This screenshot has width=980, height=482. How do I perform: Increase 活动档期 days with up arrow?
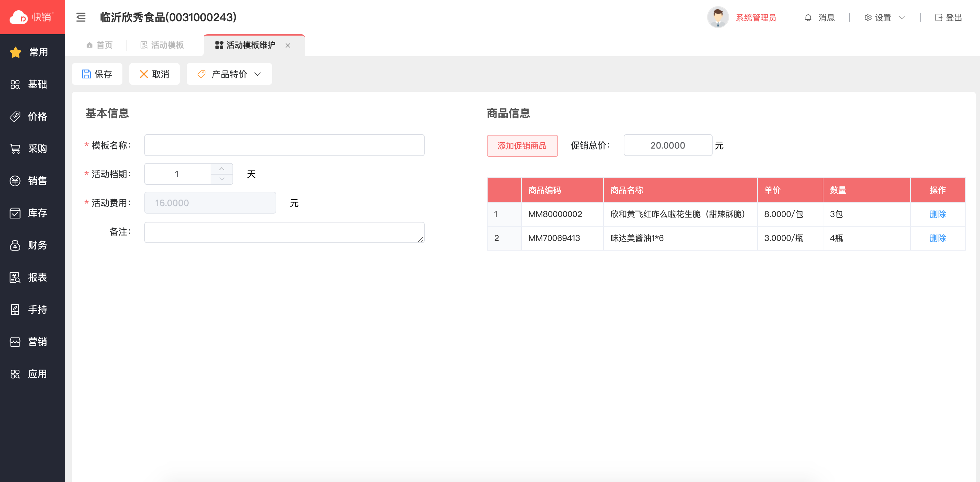[x=222, y=169]
